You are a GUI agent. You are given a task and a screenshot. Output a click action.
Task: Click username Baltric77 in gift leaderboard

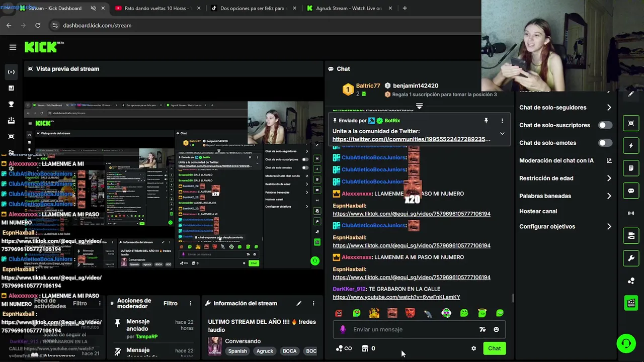[x=368, y=86]
